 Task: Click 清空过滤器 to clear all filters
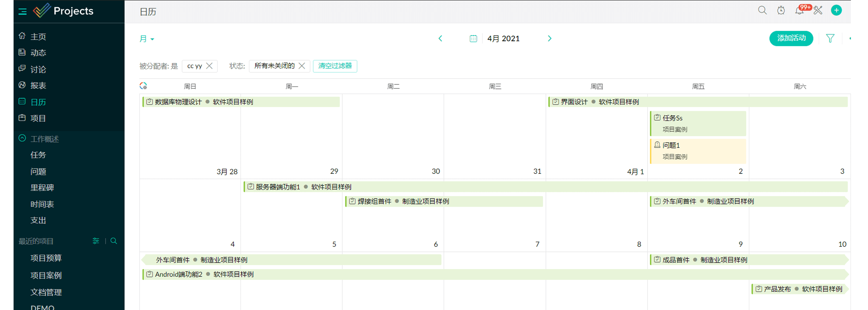[x=335, y=66]
